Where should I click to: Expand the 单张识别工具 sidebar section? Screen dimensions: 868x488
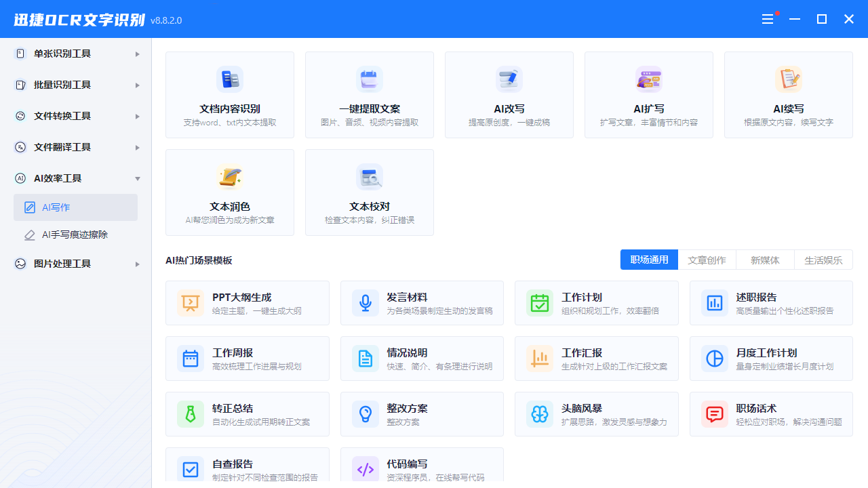(x=75, y=54)
